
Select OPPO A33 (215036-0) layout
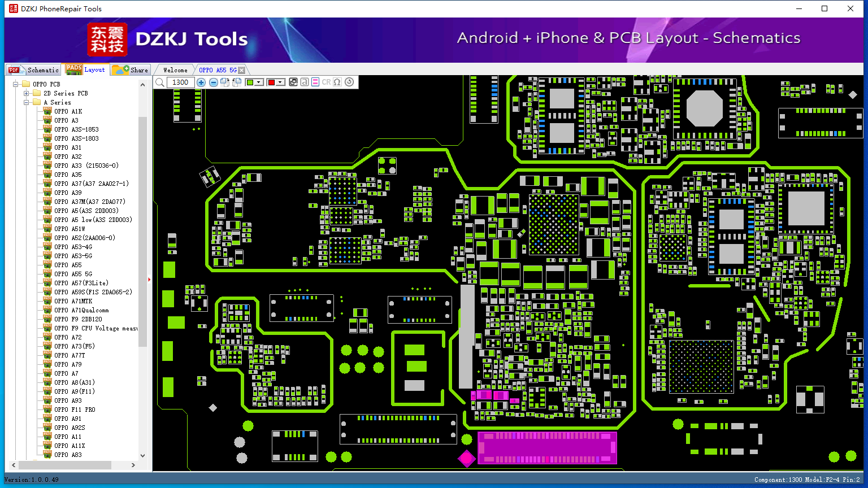(x=86, y=165)
